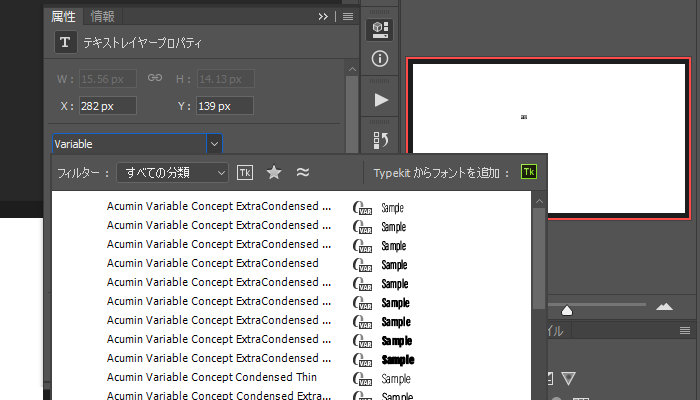Open the info panel circle icon
This screenshot has width=700, height=400.
(379, 58)
